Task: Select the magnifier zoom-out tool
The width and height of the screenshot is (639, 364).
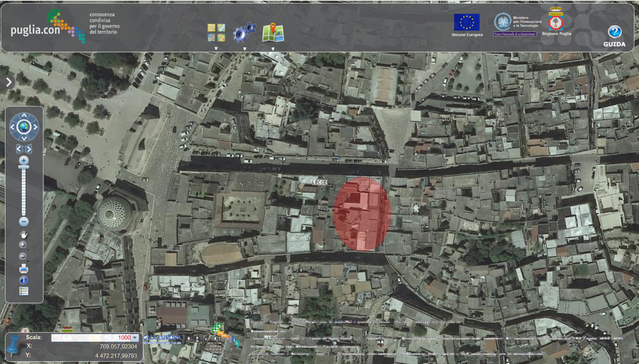Action: click(x=23, y=256)
